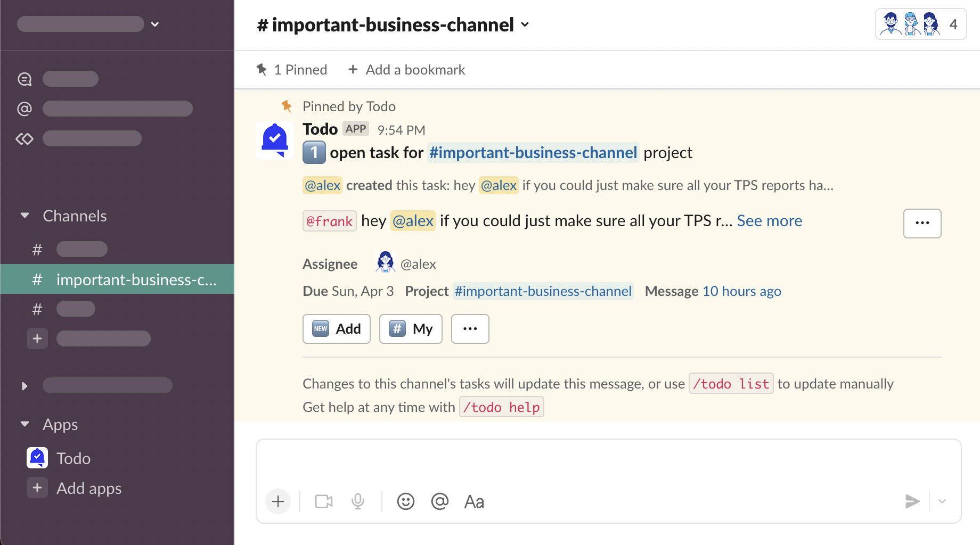Click the mention @ icon in composer
The image size is (980, 545).
(439, 501)
